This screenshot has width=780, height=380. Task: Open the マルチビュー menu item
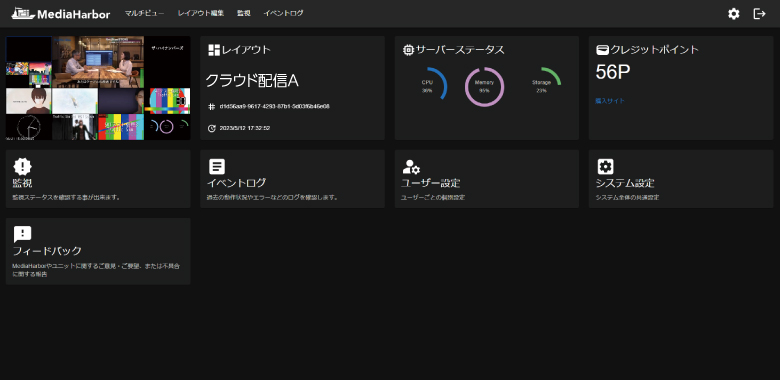144,13
